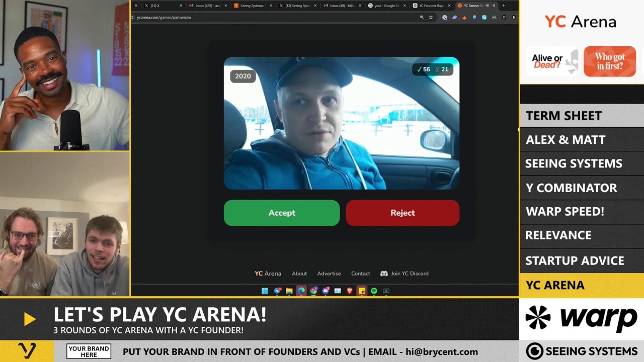This screenshot has height=362, width=644.
Task: Click the warp sponsor logo
Action: click(x=582, y=319)
